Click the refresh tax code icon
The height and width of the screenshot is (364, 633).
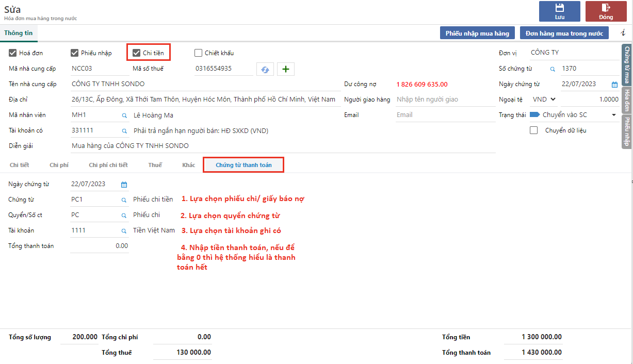click(x=265, y=69)
